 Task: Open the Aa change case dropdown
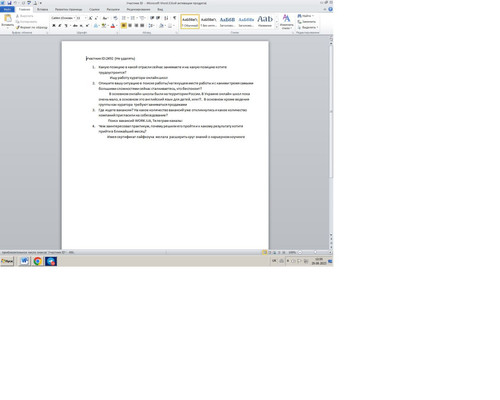105,18
